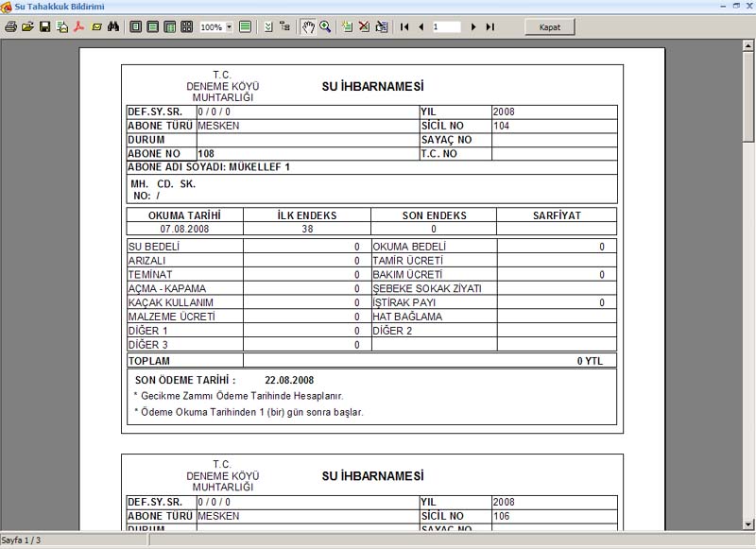Open a report file with folder icon

tap(28, 27)
